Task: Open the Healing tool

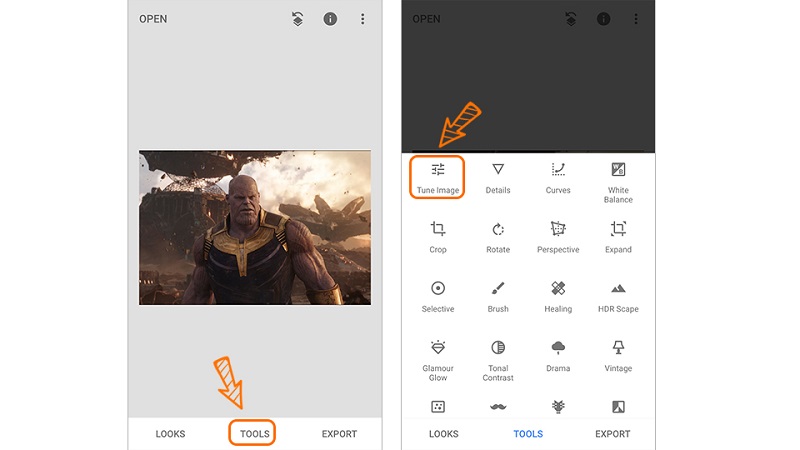Action: point(558,296)
